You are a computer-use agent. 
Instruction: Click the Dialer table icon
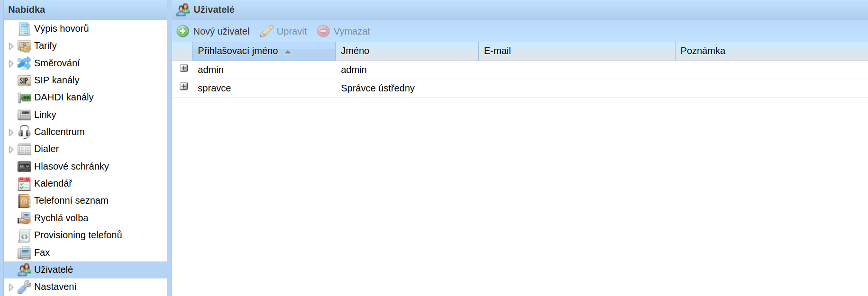click(24, 149)
